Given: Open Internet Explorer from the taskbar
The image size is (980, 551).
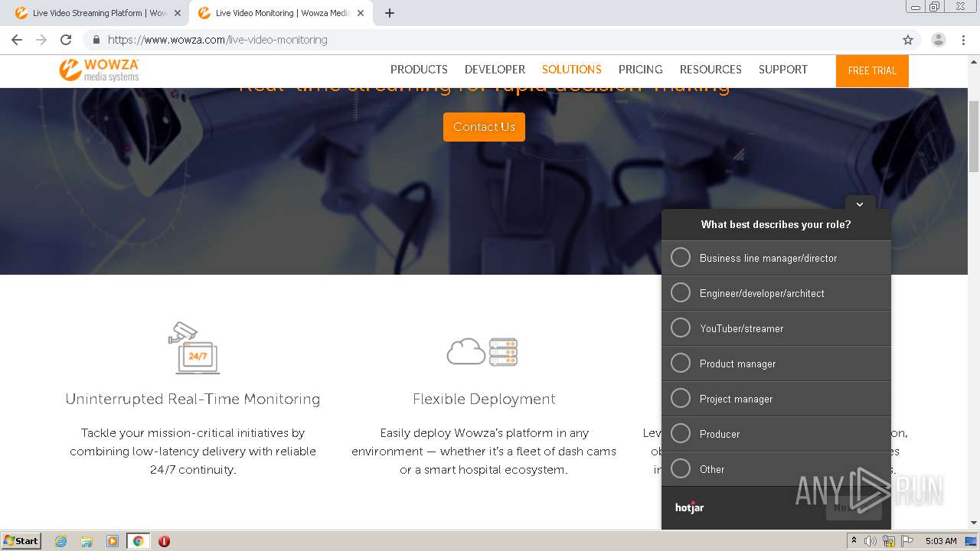Looking at the screenshot, I should click(60, 541).
